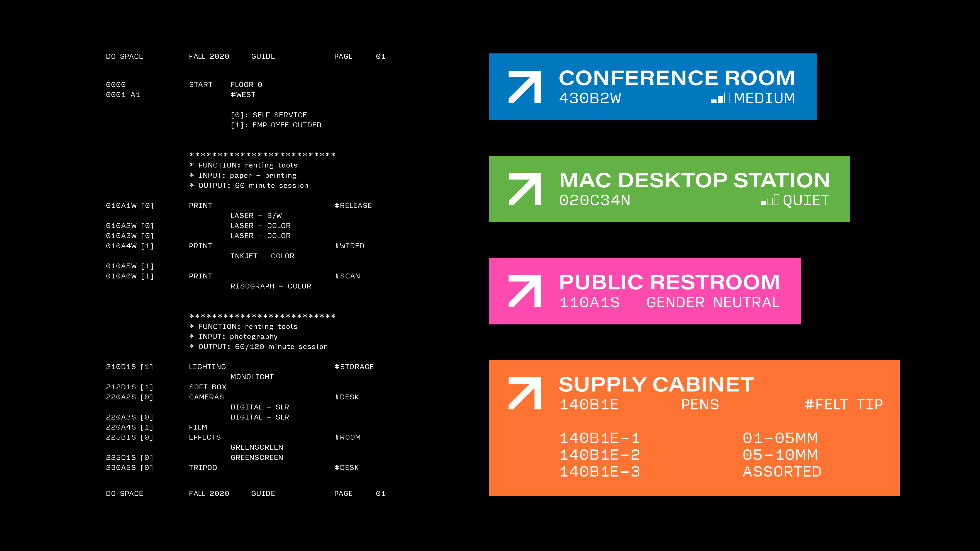Select code 010A1W [0] in the list

130,206
